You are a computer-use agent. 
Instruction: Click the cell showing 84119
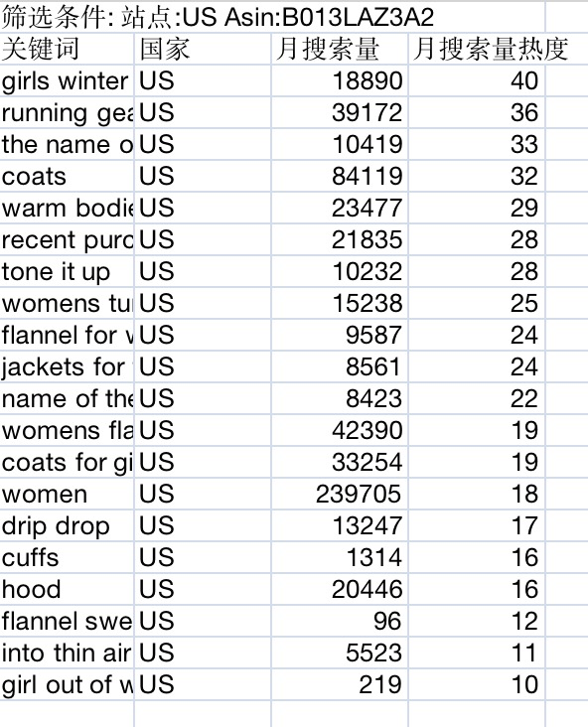[340, 176]
